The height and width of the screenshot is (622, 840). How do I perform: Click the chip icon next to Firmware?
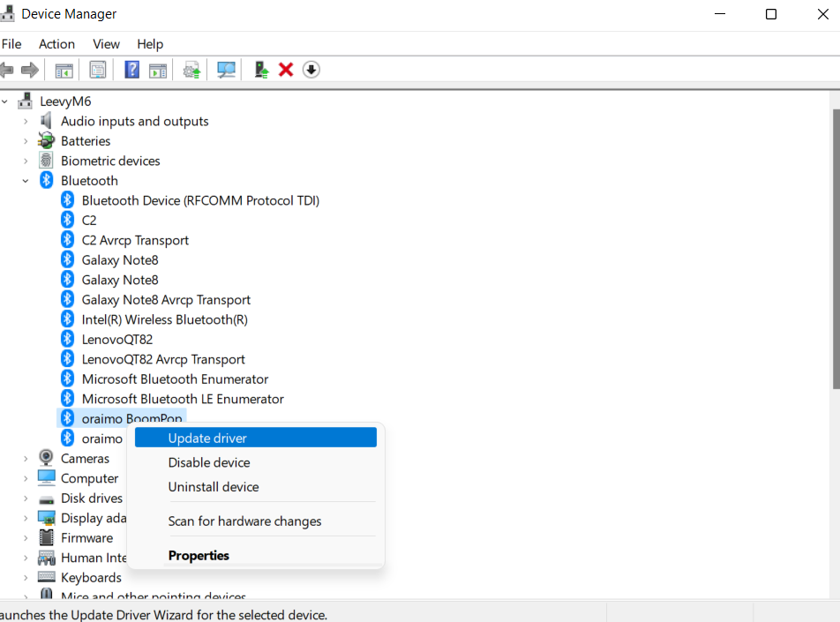click(x=47, y=537)
